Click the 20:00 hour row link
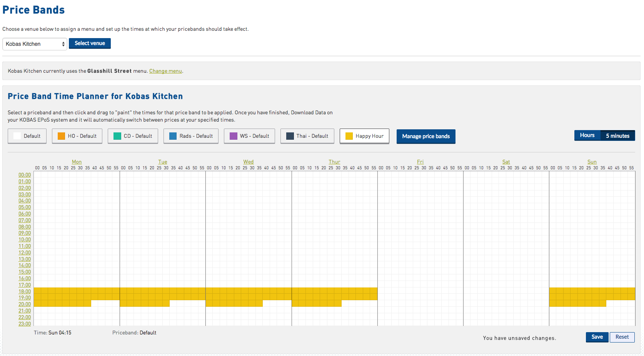 [25, 304]
